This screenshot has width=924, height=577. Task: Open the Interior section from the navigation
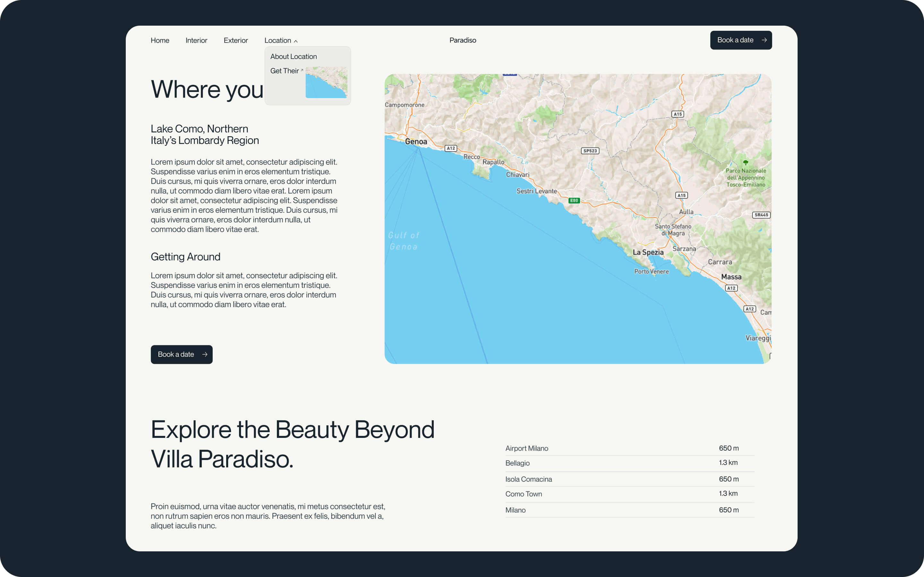point(196,40)
